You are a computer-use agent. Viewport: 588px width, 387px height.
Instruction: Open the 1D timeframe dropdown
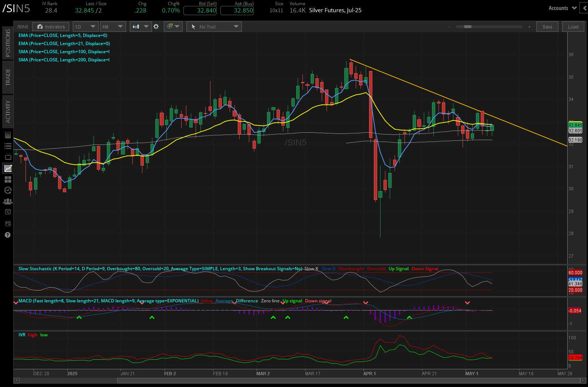(x=85, y=27)
